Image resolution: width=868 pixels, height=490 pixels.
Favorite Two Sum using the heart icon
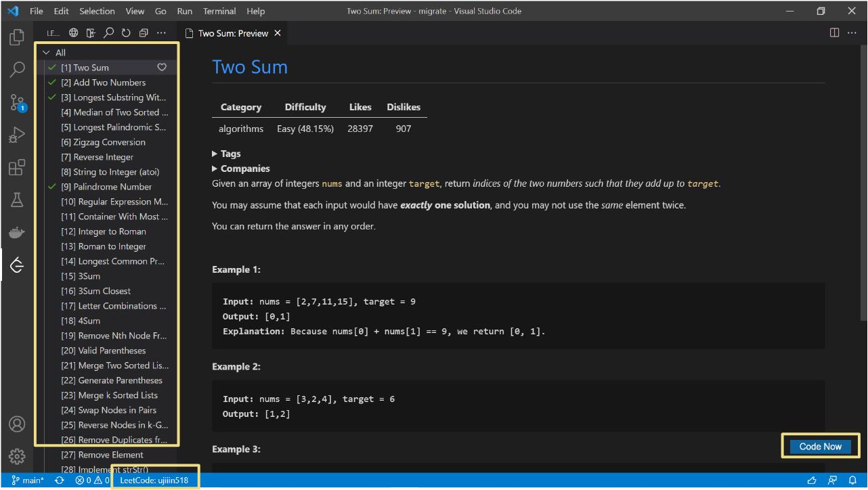coord(162,67)
